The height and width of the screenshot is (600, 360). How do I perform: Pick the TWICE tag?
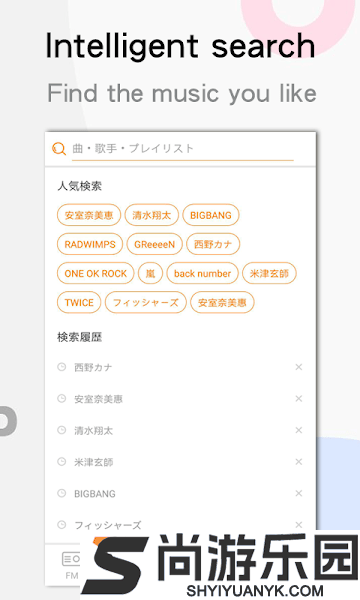79,302
